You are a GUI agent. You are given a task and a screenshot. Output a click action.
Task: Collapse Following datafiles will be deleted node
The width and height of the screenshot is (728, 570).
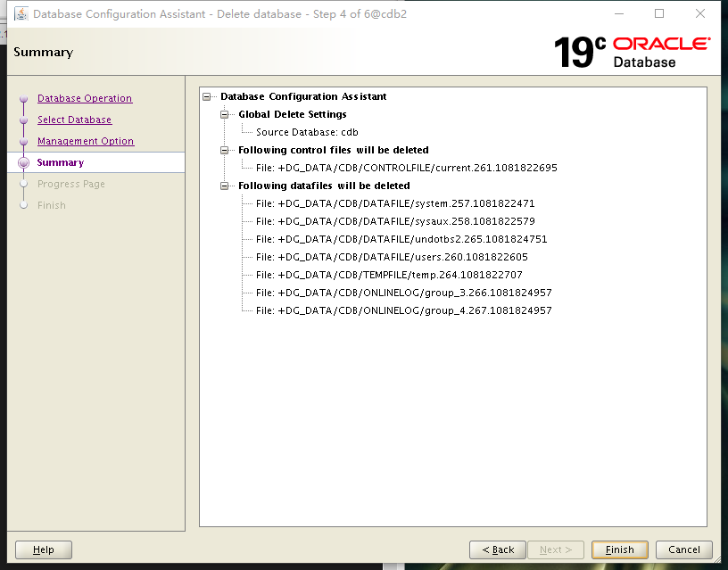click(x=224, y=186)
